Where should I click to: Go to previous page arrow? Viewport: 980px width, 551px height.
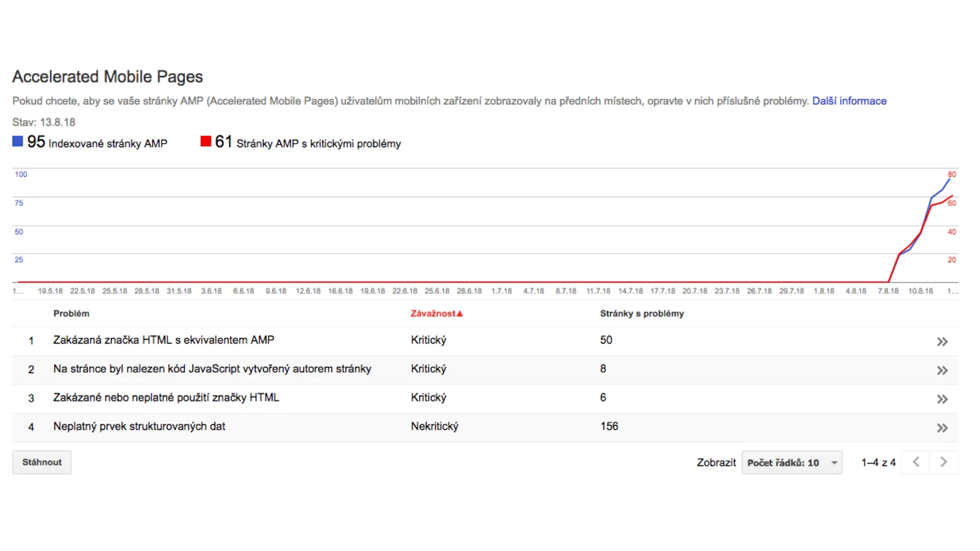point(916,462)
